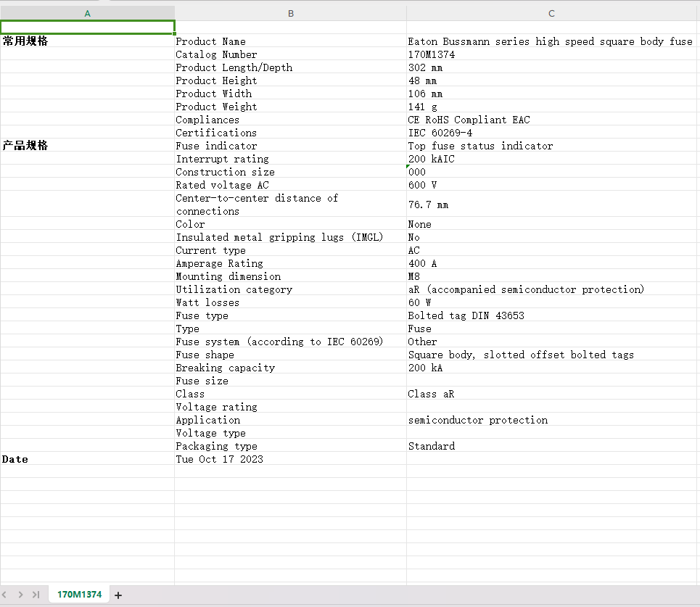The width and height of the screenshot is (700, 607).
Task: Click the 'Fuse shape' cell
Action: click(291, 355)
